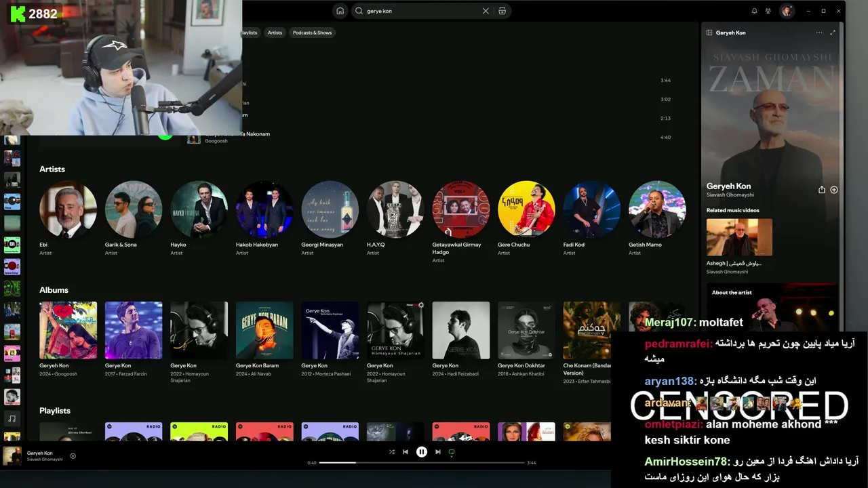Toggle the green repeat button

pos(452,452)
